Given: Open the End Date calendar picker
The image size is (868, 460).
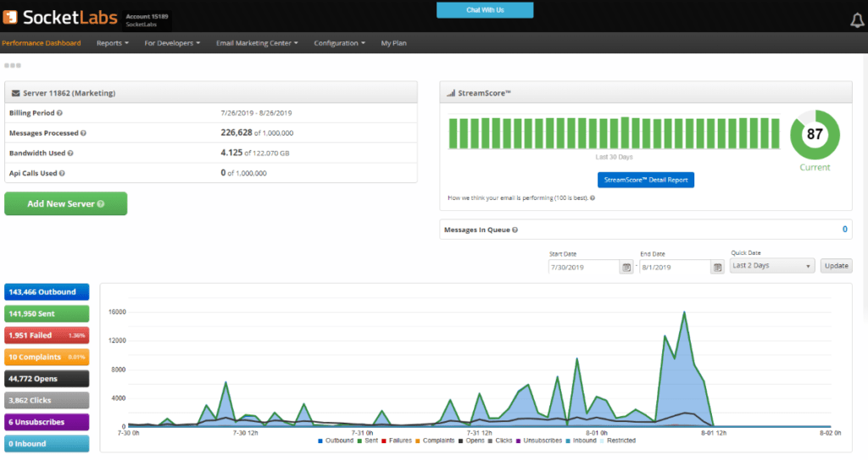Looking at the screenshot, I should (717, 268).
